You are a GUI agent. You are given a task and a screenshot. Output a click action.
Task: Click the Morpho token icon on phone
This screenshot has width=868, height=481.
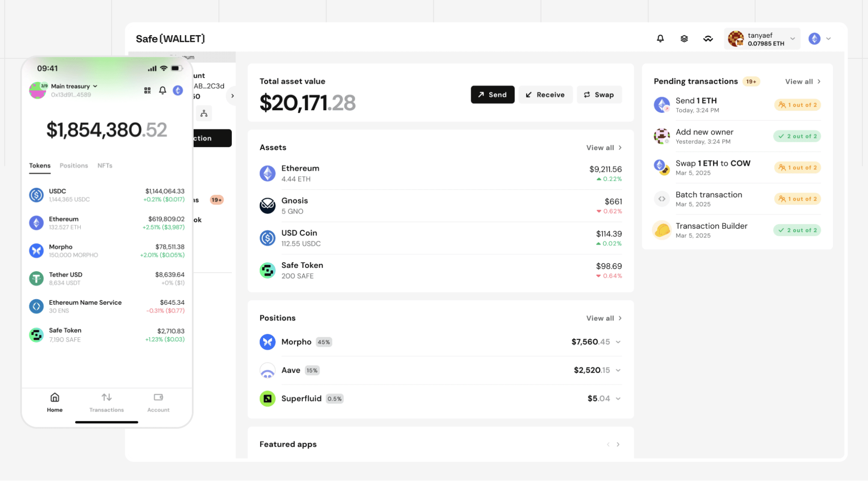click(x=36, y=251)
